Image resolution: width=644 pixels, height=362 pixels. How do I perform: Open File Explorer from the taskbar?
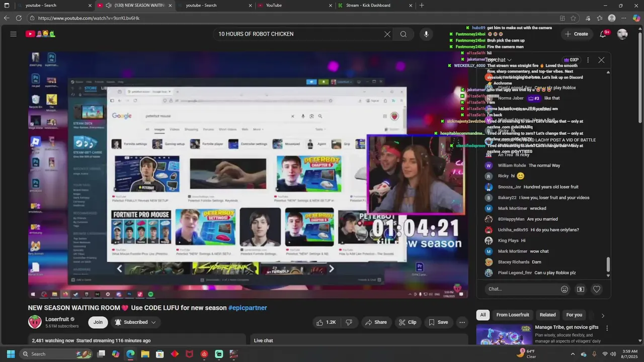click(x=145, y=354)
